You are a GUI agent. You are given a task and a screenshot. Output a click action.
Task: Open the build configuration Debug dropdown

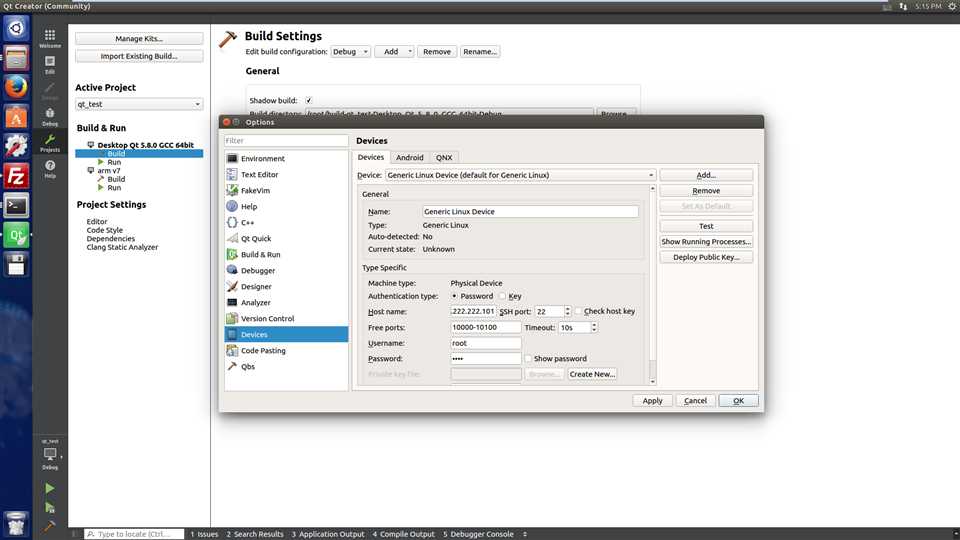[x=350, y=51]
